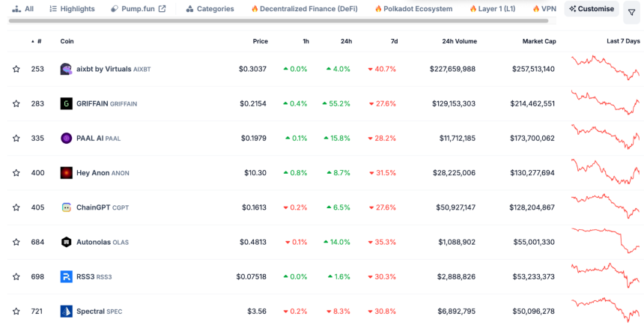Click the Autonolas hexagon logo

point(66,242)
